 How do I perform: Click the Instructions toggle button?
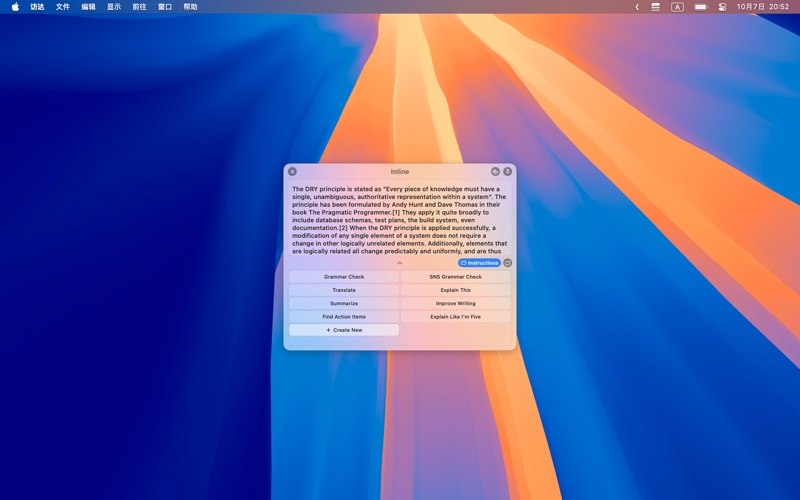[x=480, y=263]
